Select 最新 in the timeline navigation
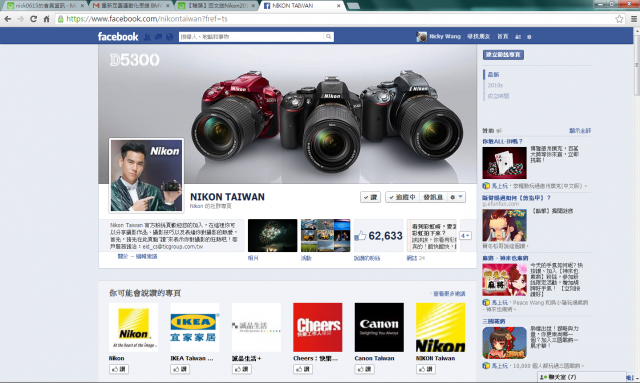The height and width of the screenshot is (383, 640). 493,74
